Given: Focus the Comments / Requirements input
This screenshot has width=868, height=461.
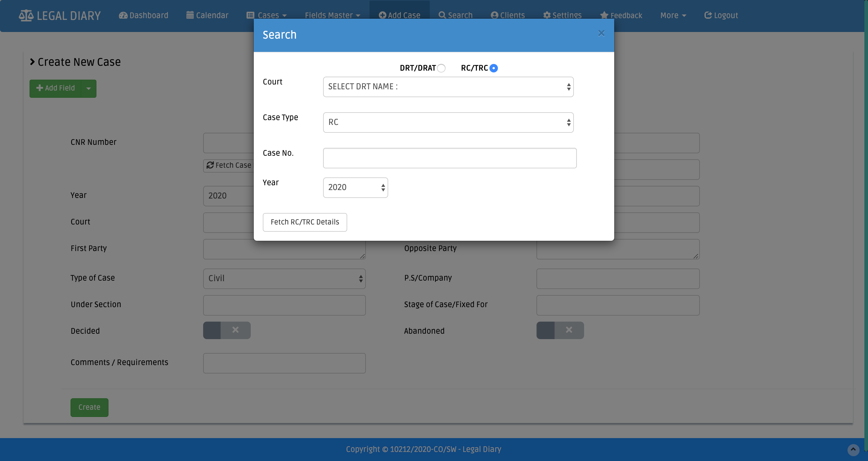Looking at the screenshot, I should (x=284, y=363).
